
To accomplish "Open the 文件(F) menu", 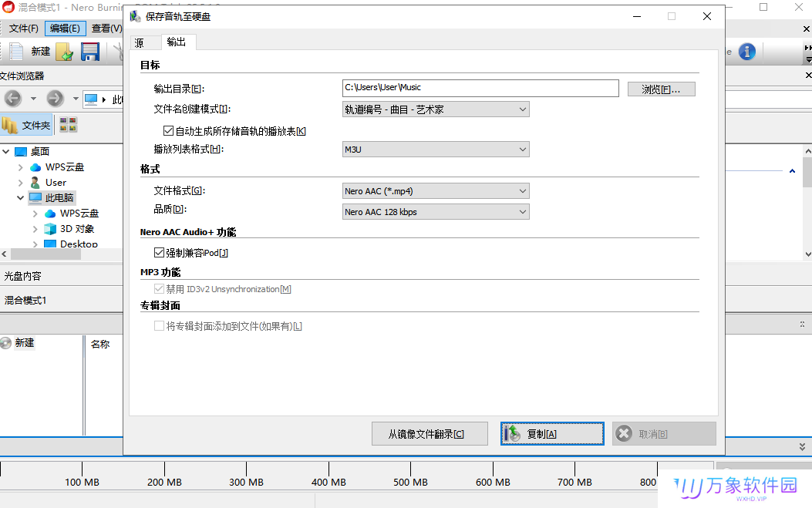I will click(x=24, y=29).
